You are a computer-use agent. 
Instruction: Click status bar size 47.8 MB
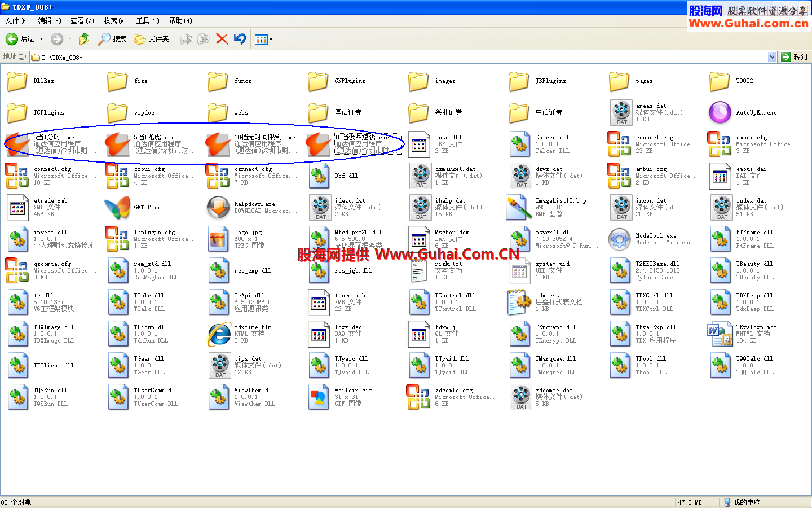click(690, 502)
